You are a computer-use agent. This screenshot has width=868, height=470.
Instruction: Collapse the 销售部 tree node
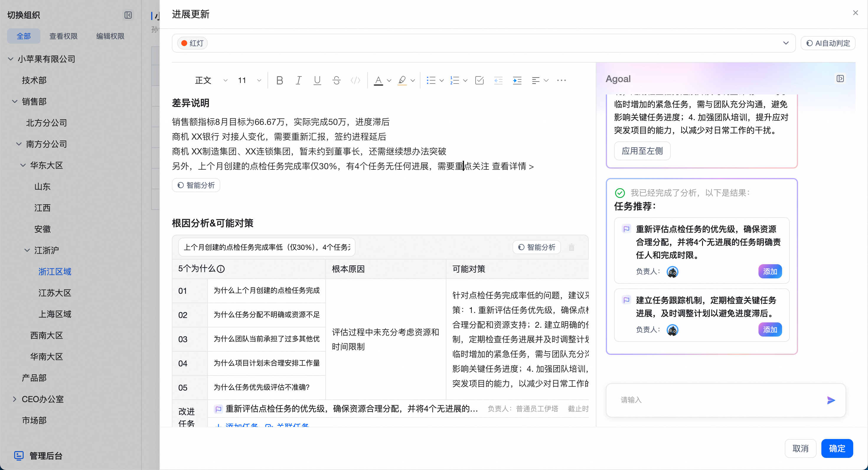tap(15, 102)
